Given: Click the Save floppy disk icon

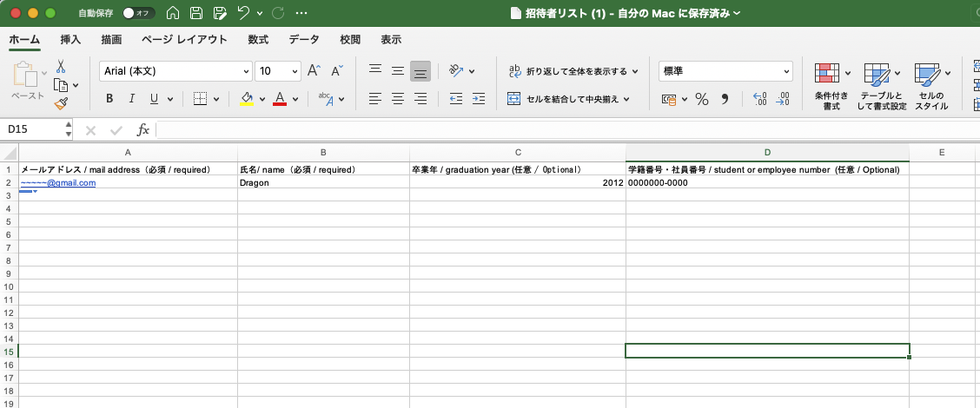Looking at the screenshot, I should [196, 13].
